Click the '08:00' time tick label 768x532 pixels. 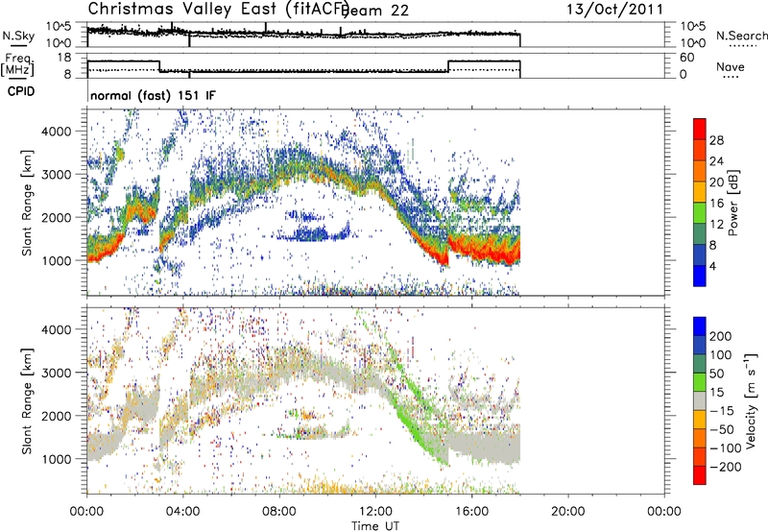[279, 512]
